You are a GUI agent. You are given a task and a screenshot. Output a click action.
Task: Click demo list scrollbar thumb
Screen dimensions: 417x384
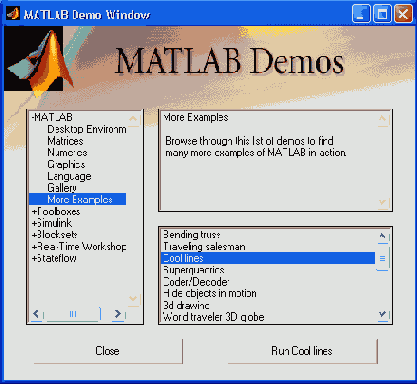[382, 258]
